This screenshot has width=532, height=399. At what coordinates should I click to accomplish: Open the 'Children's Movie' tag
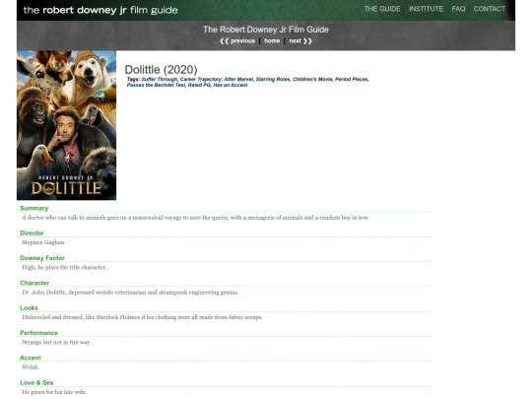(x=312, y=80)
